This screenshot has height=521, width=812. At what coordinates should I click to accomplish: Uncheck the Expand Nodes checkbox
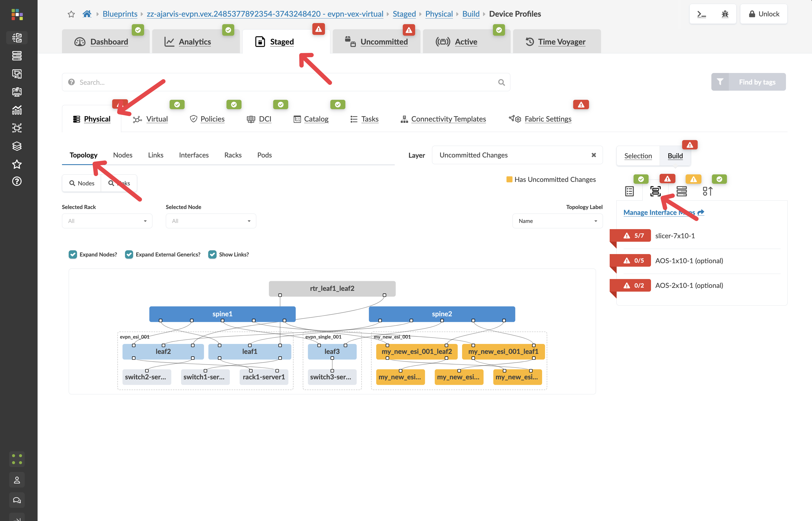pos(73,254)
